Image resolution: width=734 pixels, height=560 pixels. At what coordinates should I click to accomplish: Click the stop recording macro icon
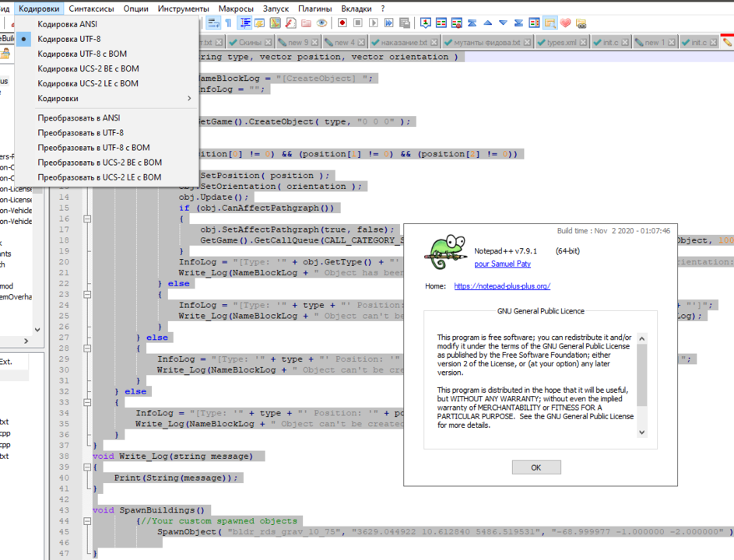click(x=357, y=23)
